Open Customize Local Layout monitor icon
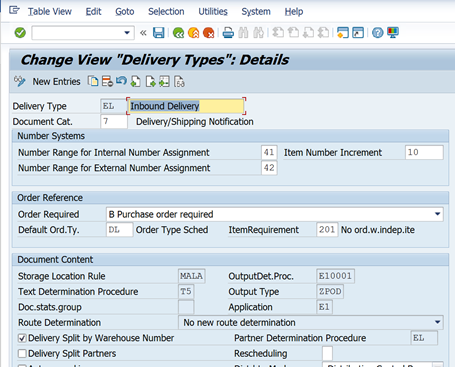The height and width of the screenshot is (367, 455). tap(393, 33)
